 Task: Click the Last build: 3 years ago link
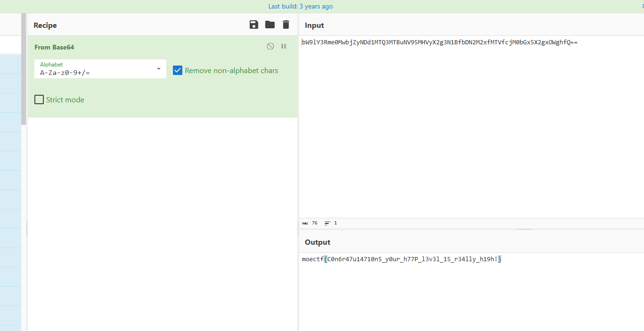(301, 6)
